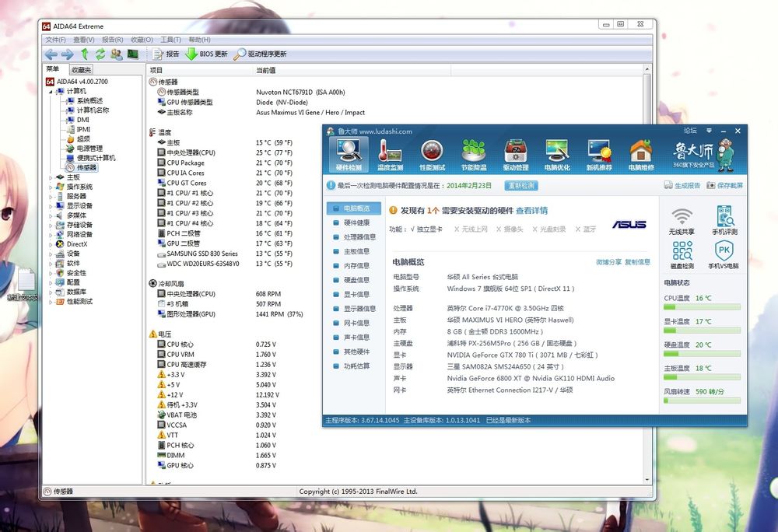
Task: Open the 驱动管理 icon in Ludashi
Action: coord(516,154)
